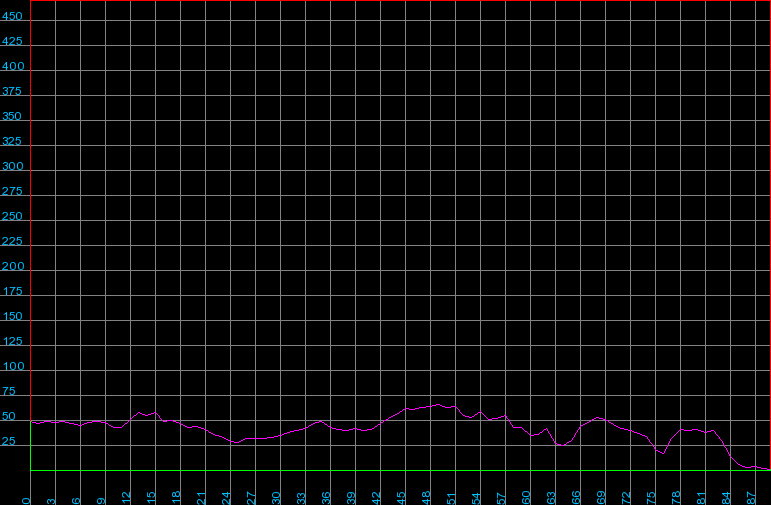
Task: Click the 51 horizontal axis label
Action: click(x=451, y=498)
